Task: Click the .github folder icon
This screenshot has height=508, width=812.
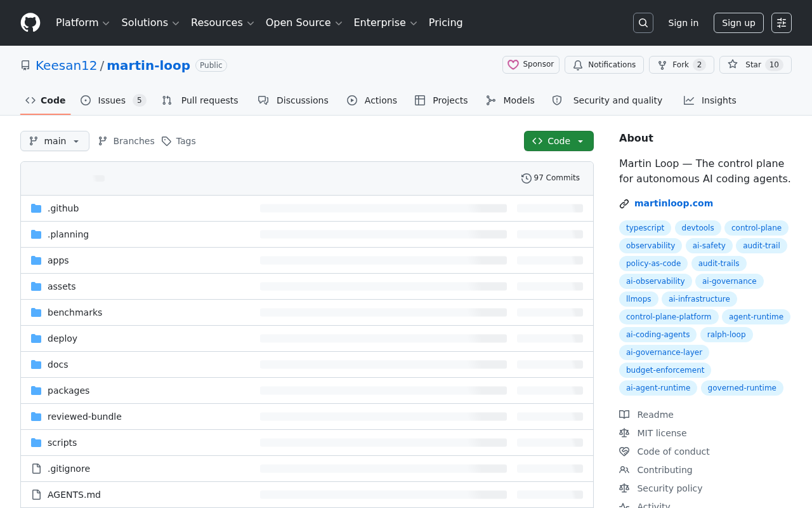Action: (x=36, y=208)
